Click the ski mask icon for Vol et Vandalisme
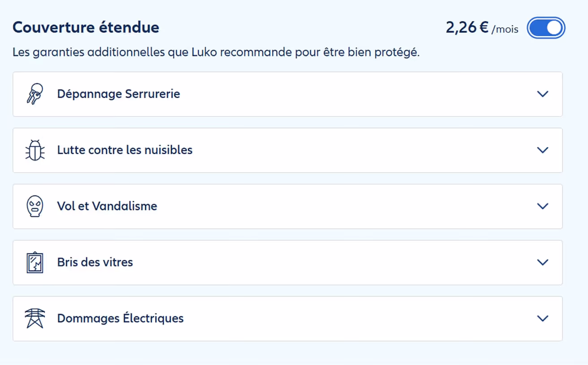Image resolution: width=588 pixels, height=365 pixels. pyautogui.click(x=34, y=206)
